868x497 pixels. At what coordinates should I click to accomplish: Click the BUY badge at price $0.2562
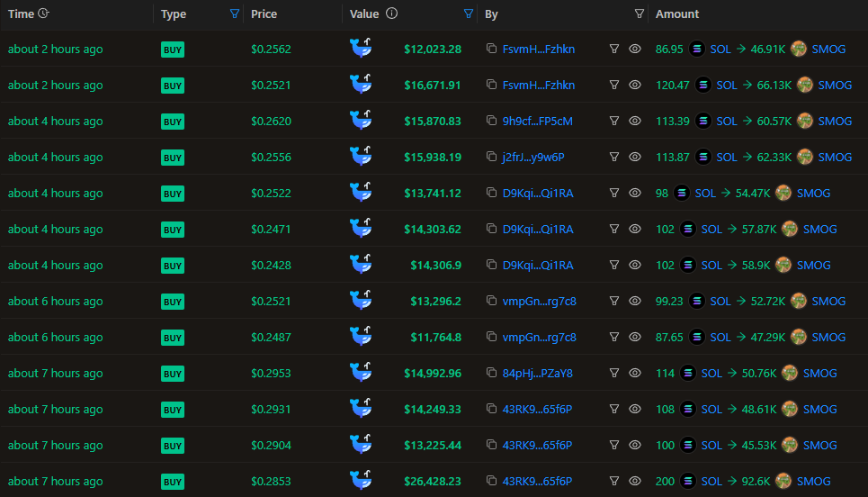tap(172, 50)
